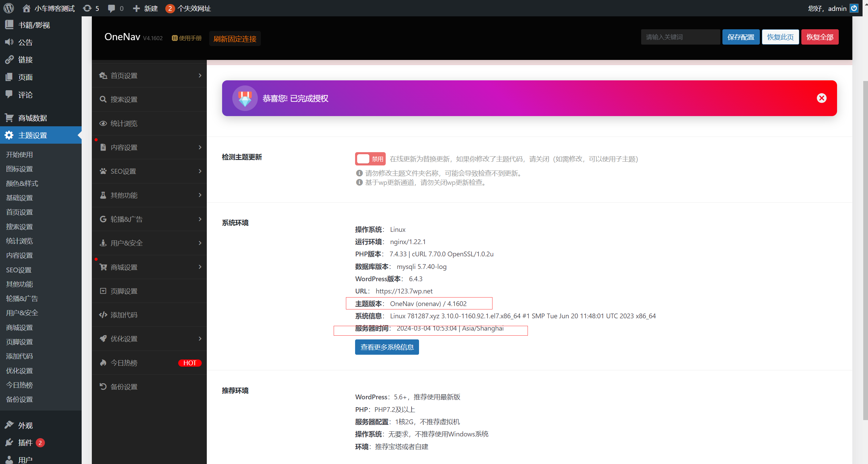Open 今日热榜 flame icon tab
This screenshot has height=464, width=868.
click(149, 363)
